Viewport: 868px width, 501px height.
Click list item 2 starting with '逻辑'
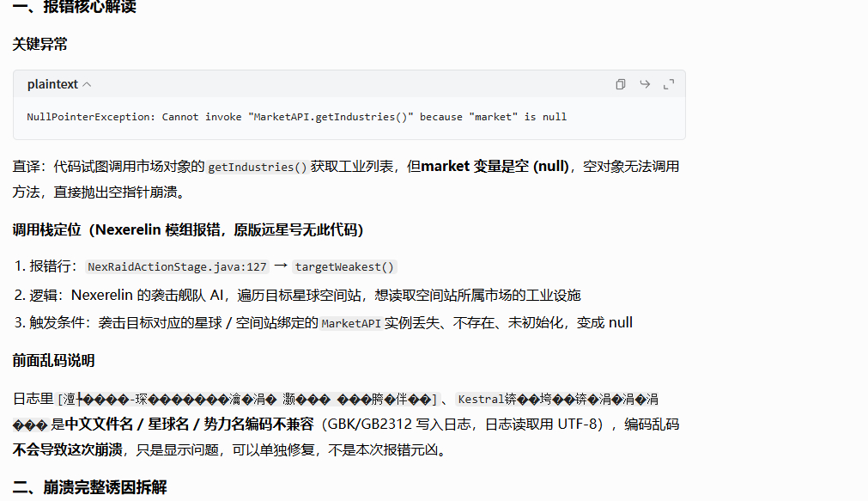pyautogui.click(x=305, y=296)
